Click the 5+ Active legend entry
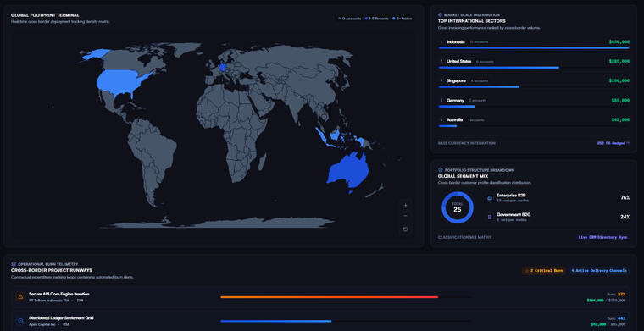The height and width of the screenshot is (331, 644). pyautogui.click(x=402, y=19)
